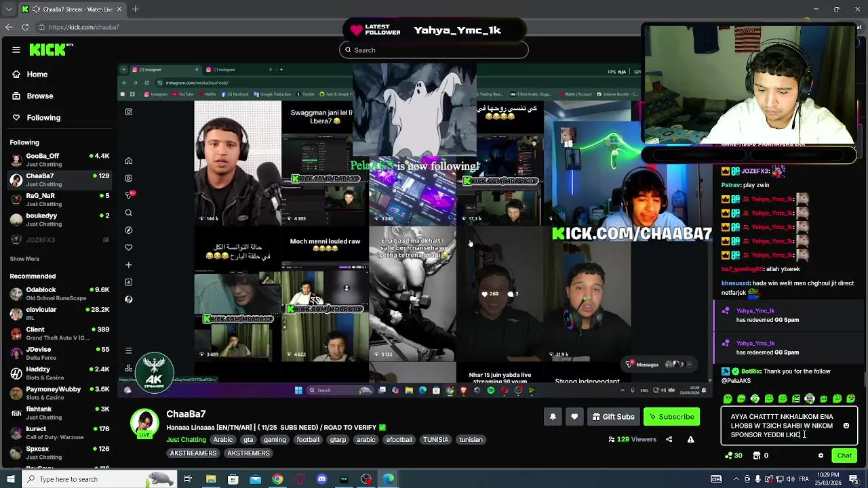868x488 pixels.
Task: Expand Show More under Following
Action: pos(24,259)
